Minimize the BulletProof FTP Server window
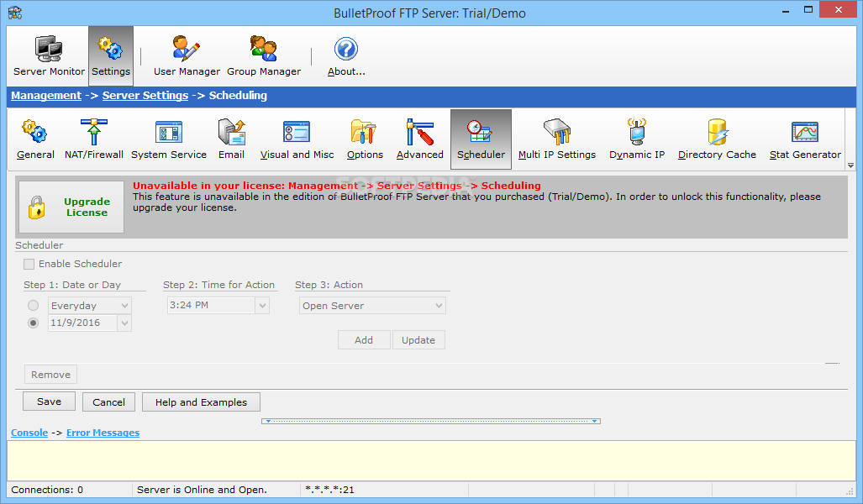Image resolution: width=863 pixels, height=504 pixels. 786,10
